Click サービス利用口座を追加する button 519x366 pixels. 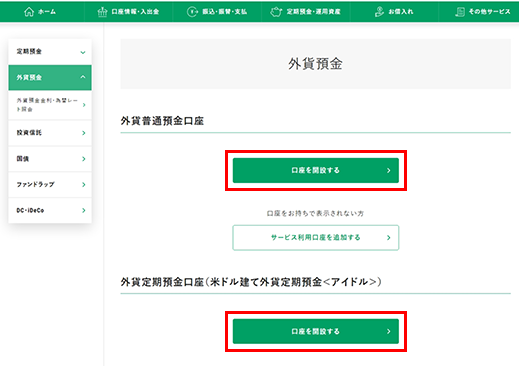pyautogui.click(x=316, y=238)
